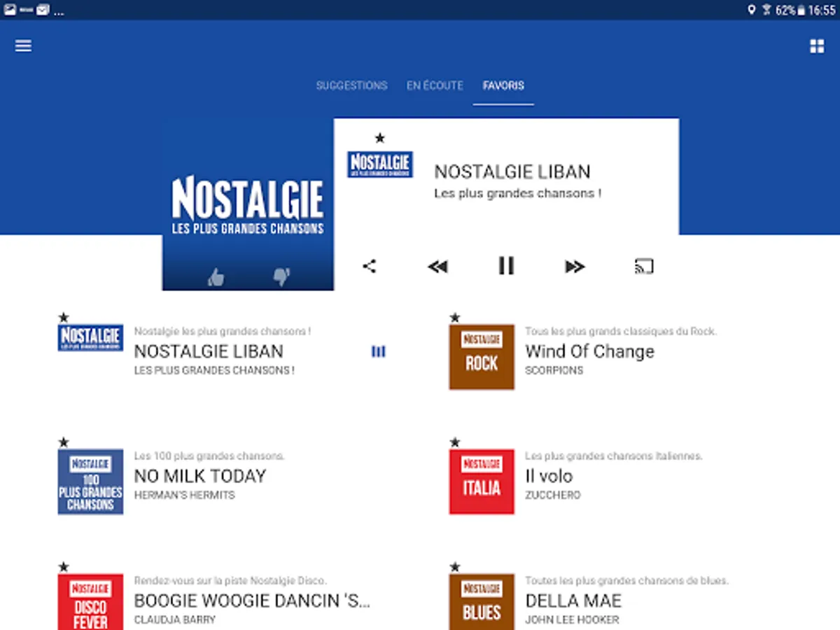Toggle favorite star for Nostalgie Rock
The width and height of the screenshot is (840, 630).
tap(455, 318)
